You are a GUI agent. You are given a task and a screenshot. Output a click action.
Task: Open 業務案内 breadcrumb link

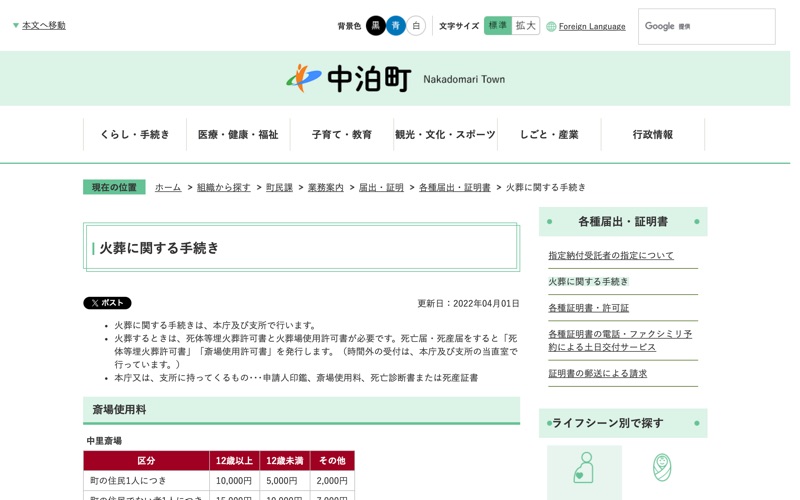coord(326,187)
